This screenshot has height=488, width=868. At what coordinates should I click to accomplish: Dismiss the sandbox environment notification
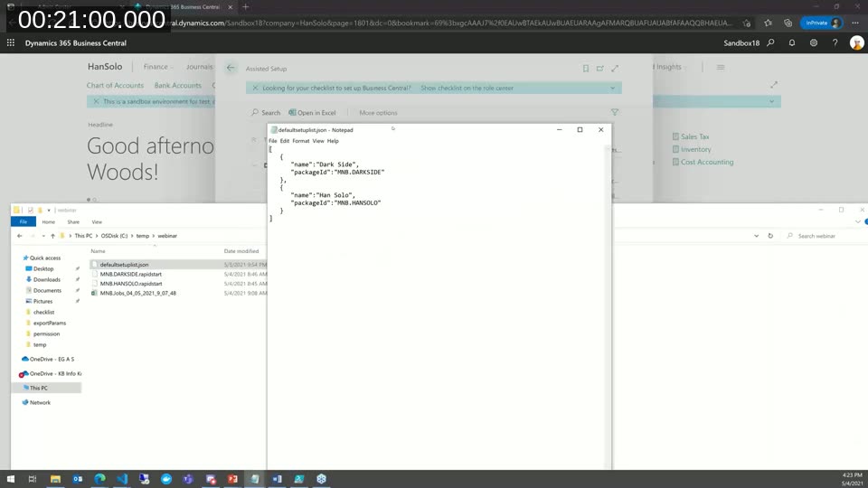pyautogui.click(x=96, y=101)
